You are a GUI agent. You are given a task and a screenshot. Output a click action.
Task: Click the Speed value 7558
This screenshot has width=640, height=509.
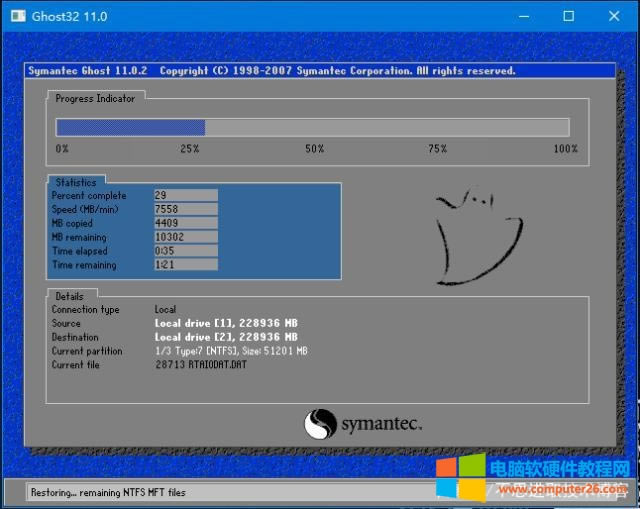click(x=186, y=209)
